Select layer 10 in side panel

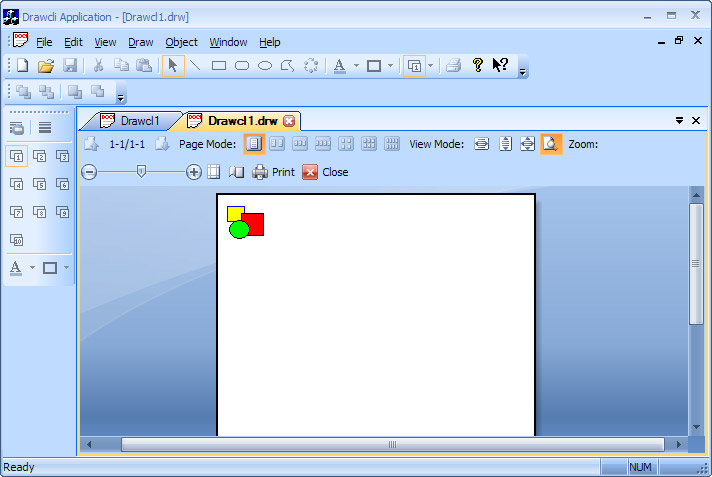(x=17, y=240)
